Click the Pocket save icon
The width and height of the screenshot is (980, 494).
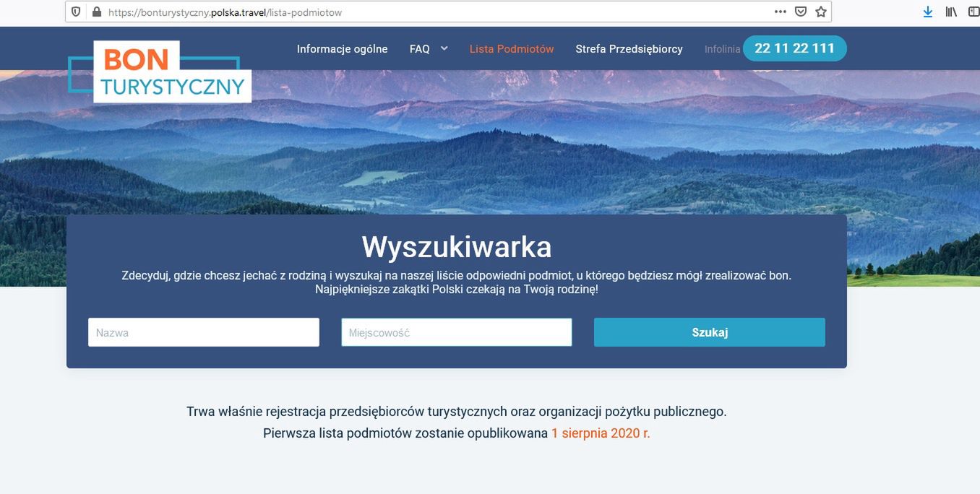coord(801,12)
